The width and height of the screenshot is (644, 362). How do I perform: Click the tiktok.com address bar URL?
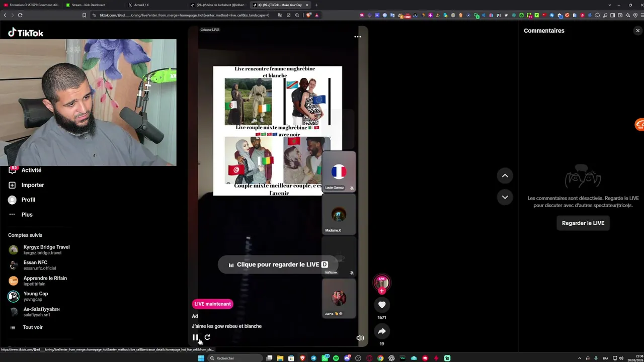coord(184,15)
